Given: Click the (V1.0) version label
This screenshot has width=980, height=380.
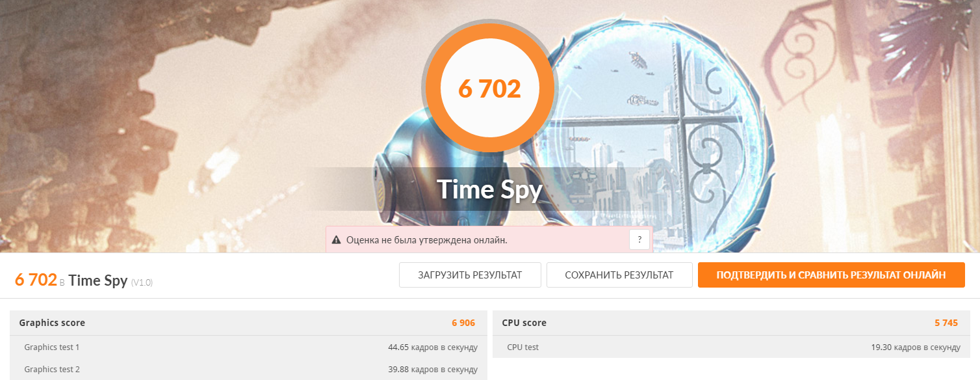Looking at the screenshot, I should click(142, 282).
